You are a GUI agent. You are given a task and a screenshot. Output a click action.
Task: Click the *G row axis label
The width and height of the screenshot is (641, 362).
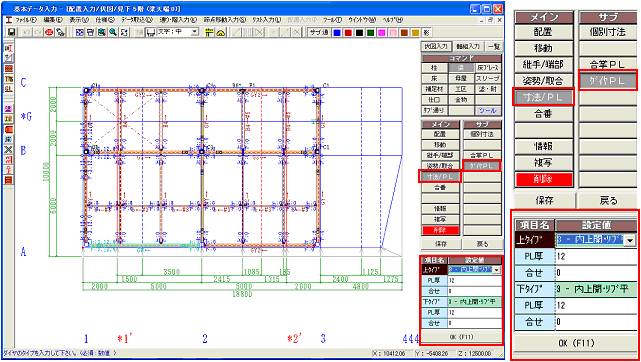(26, 117)
